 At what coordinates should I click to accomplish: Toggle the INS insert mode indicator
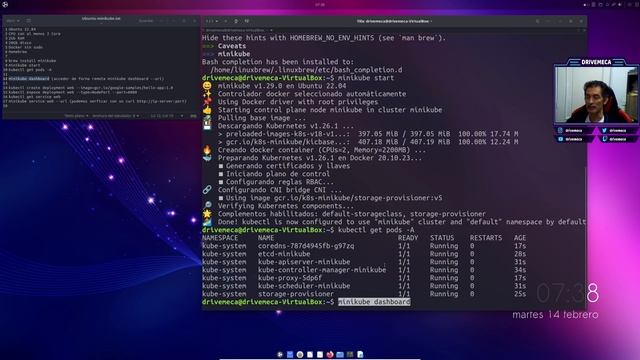point(193,116)
